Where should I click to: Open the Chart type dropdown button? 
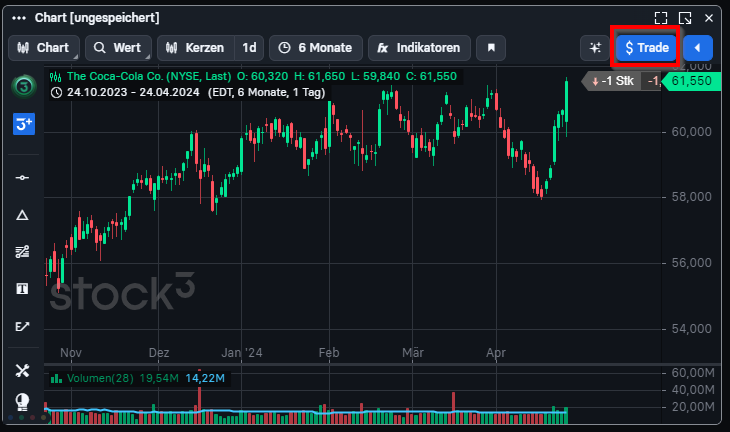pos(44,48)
